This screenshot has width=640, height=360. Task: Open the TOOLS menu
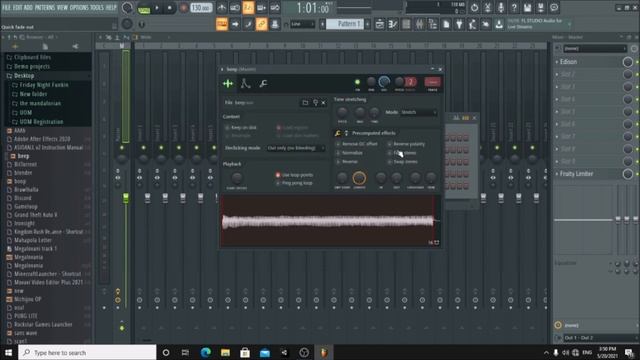tap(97, 8)
